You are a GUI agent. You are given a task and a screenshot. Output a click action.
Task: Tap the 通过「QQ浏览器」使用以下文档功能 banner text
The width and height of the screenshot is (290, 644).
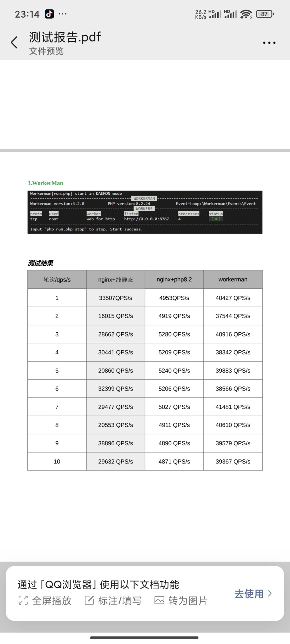[98, 585]
